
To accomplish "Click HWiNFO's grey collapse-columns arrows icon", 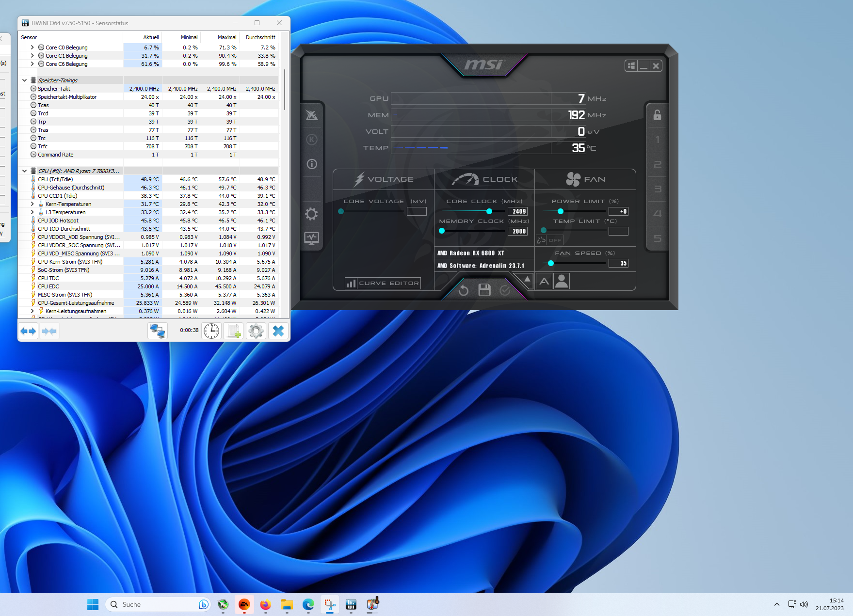I will click(x=49, y=331).
